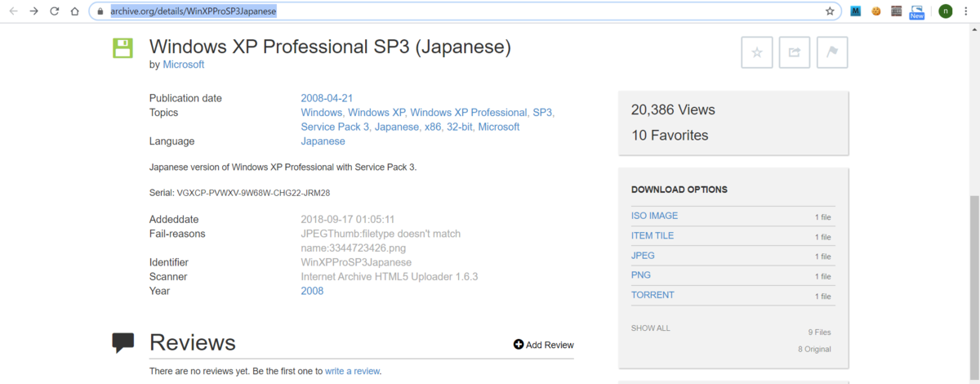Click the 8 Original count text
The image size is (980, 384).
(x=814, y=349)
